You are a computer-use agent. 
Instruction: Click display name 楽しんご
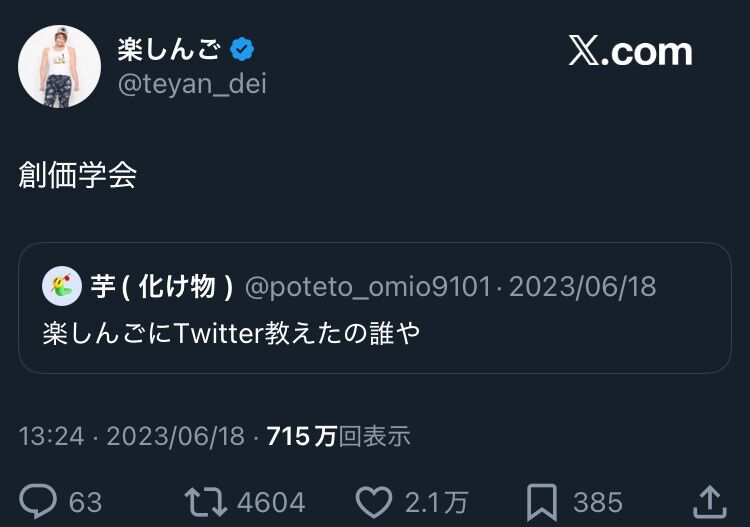coord(169,49)
